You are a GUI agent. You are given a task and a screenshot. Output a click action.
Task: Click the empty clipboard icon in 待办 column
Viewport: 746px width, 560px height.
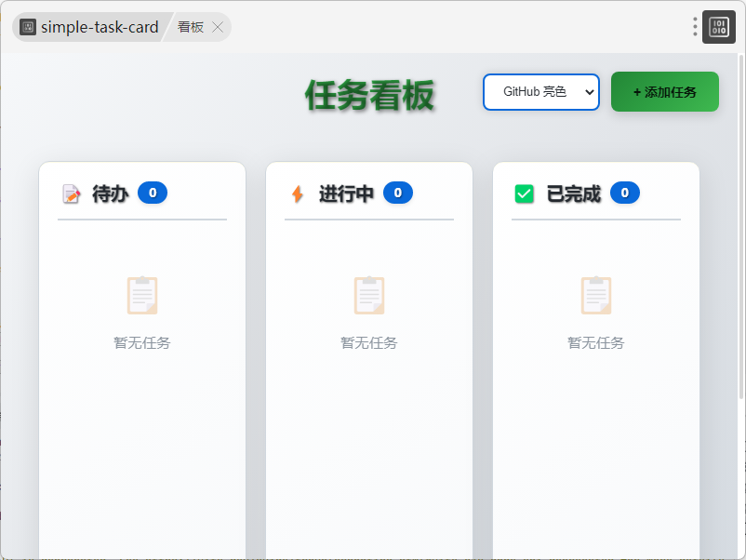click(x=142, y=295)
